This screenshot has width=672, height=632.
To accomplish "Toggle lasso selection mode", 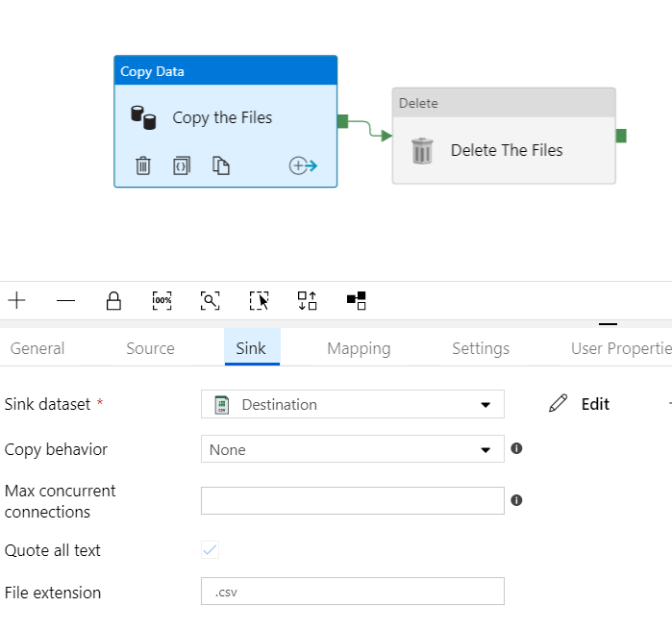I will [260, 300].
